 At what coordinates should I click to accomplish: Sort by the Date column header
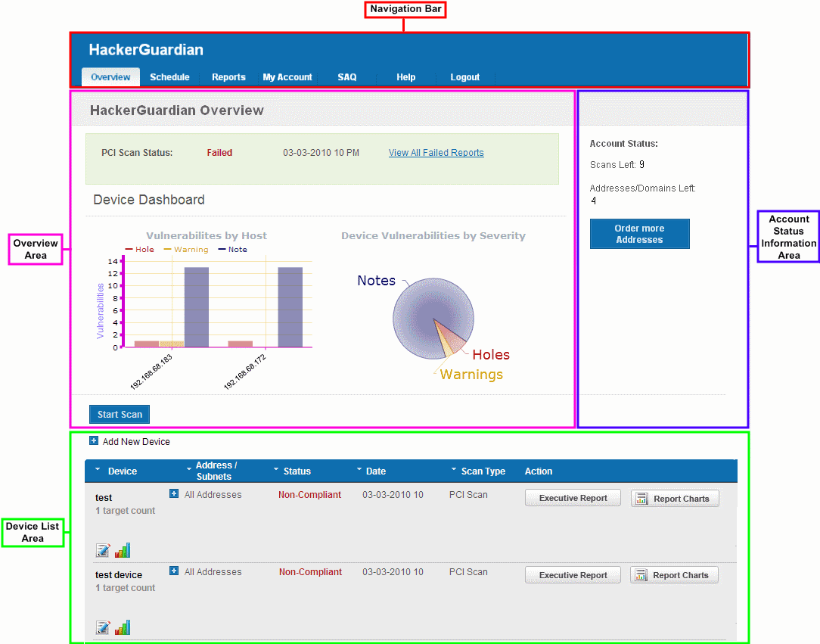[375, 471]
